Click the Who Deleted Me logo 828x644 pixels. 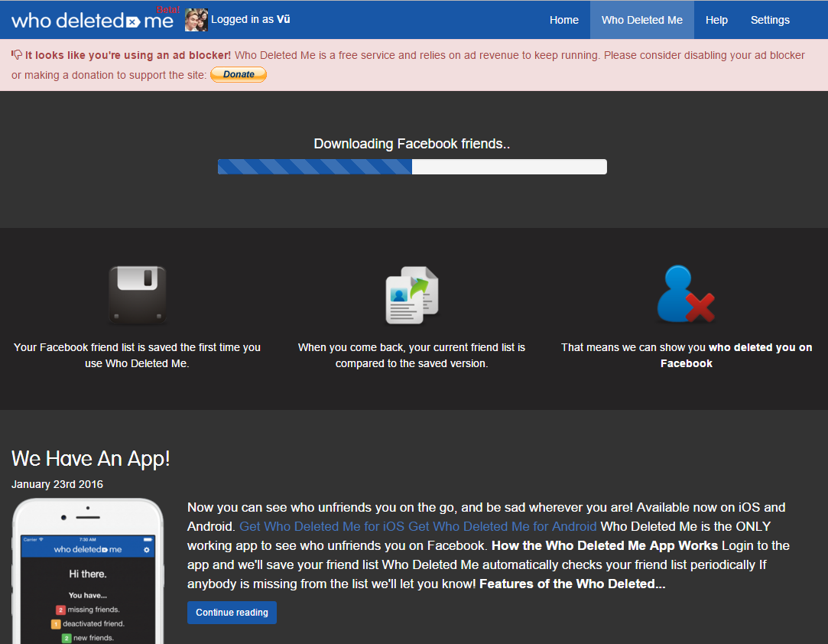pyautogui.click(x=93, y=20)
